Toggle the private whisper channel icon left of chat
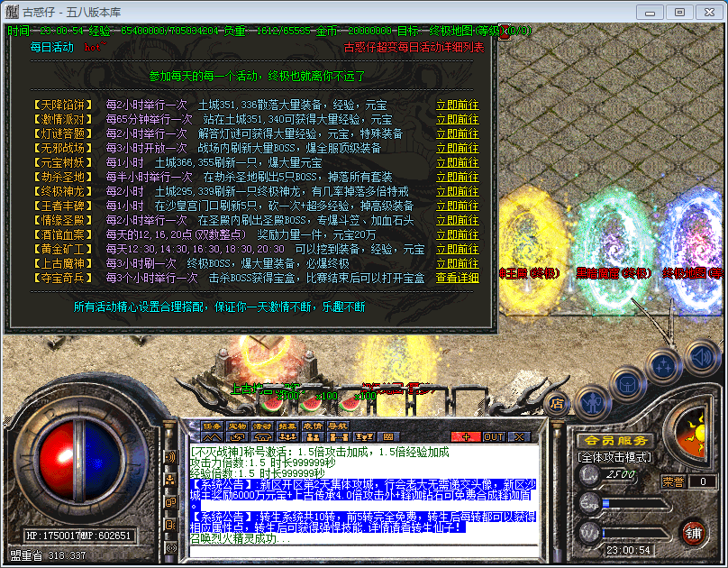The height and width of the screenshot is (568, 728). coord(170,525)
